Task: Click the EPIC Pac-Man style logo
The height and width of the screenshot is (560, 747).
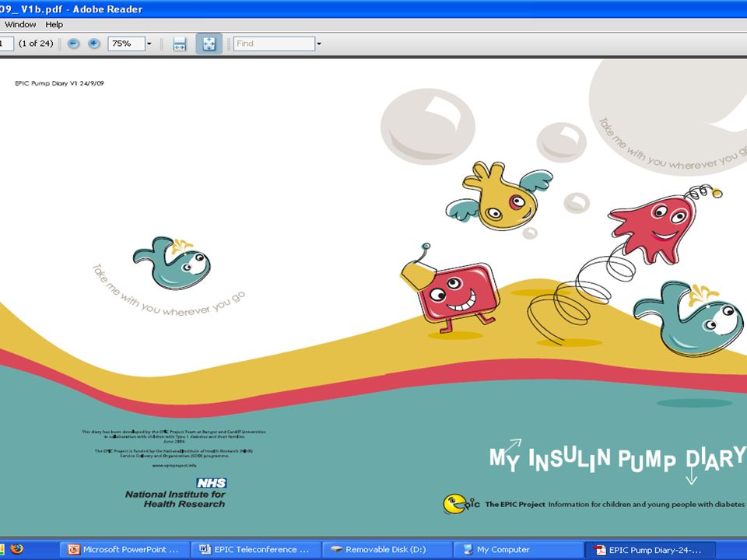Action: click(x=461, y=504)
